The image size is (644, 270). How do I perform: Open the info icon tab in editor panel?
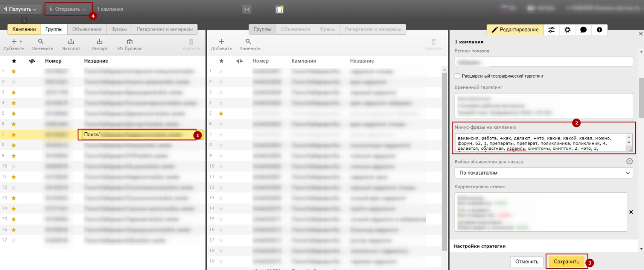click(599, 30)
